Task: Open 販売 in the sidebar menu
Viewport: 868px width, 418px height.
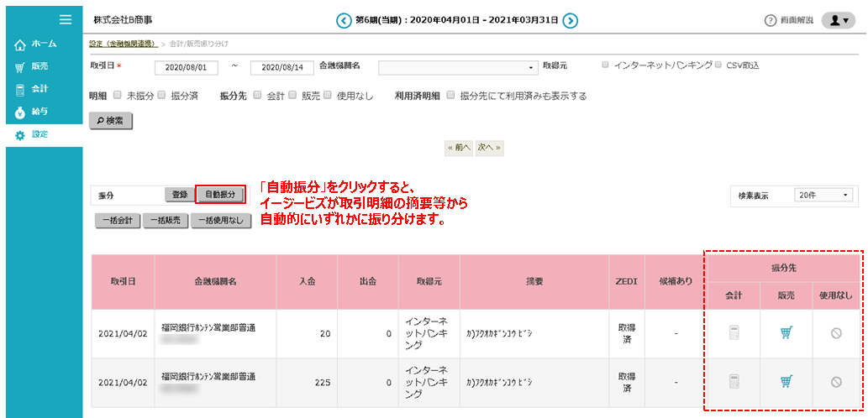Action: pyautogui.click(x=39, y=66)
